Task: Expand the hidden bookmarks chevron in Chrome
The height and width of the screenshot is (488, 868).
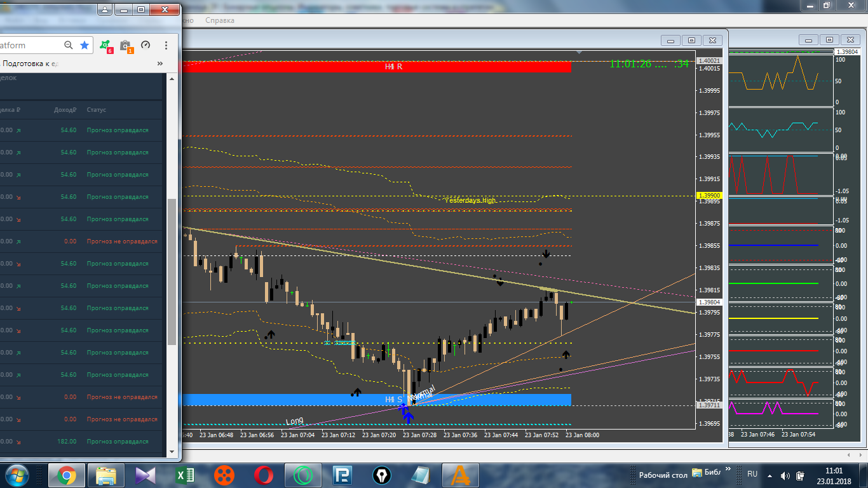Action: coord(160,64)
